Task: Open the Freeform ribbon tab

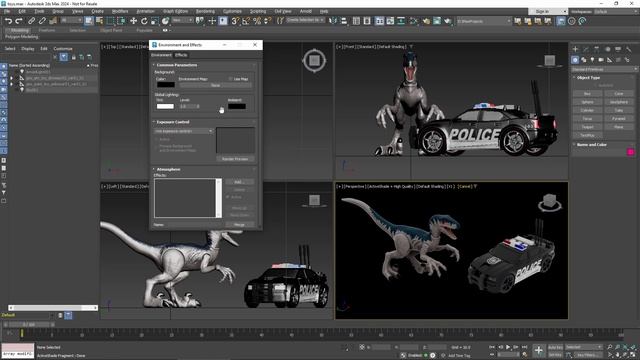Action: 47,30
